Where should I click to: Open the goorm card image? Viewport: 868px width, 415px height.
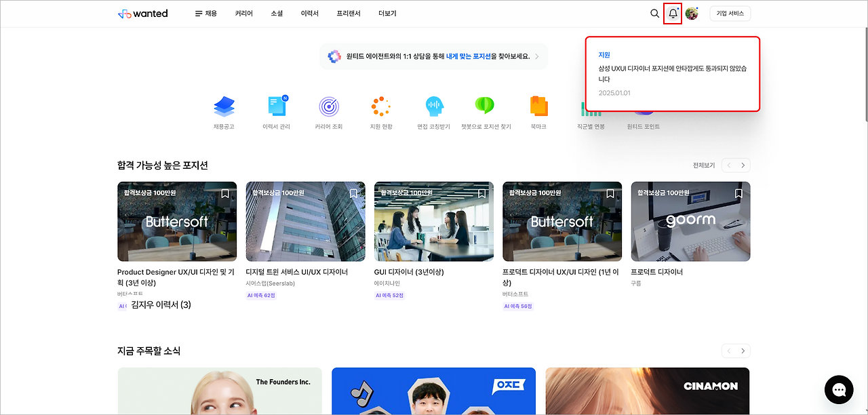pyautogui.click(x=690, y=221)
